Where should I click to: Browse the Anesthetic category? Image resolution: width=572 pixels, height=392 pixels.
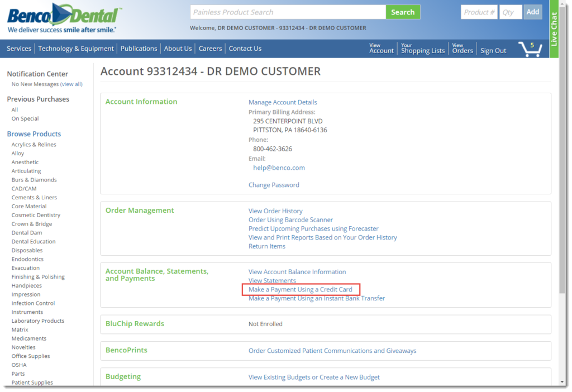[x=25, y=162]
